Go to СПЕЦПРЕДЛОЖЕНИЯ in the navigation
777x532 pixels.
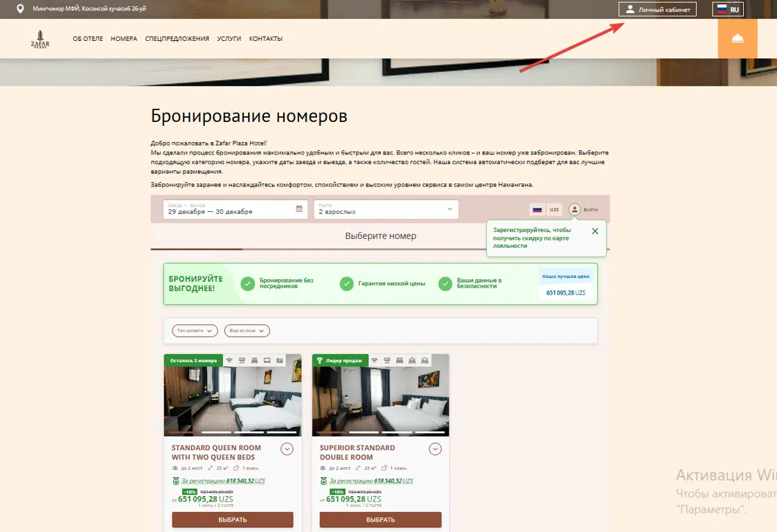tap(177, 39)
